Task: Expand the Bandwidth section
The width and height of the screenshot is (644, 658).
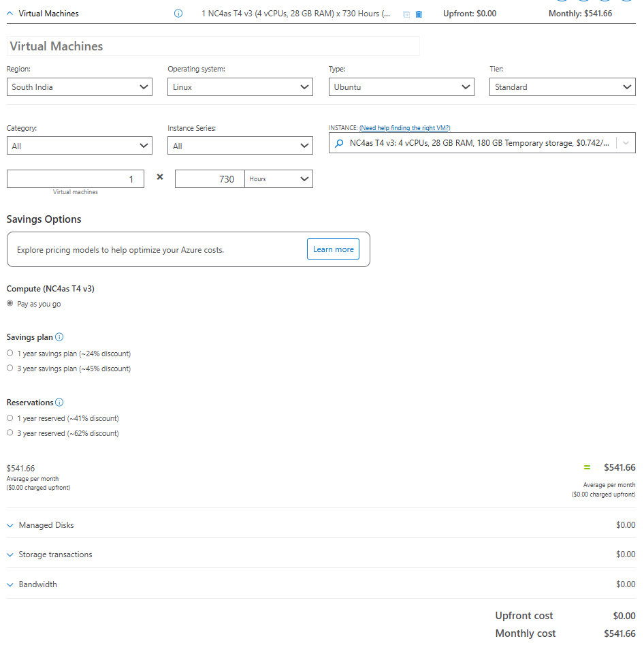Action: (10, 584)
